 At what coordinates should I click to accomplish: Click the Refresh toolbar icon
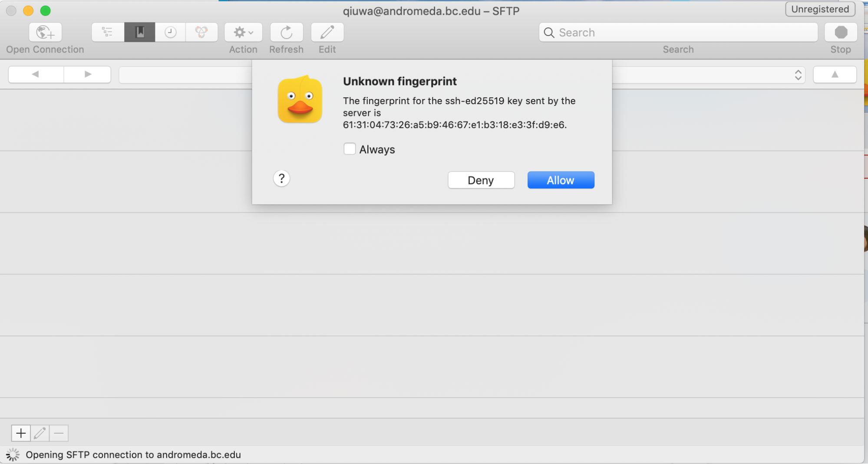pos(286,32)
